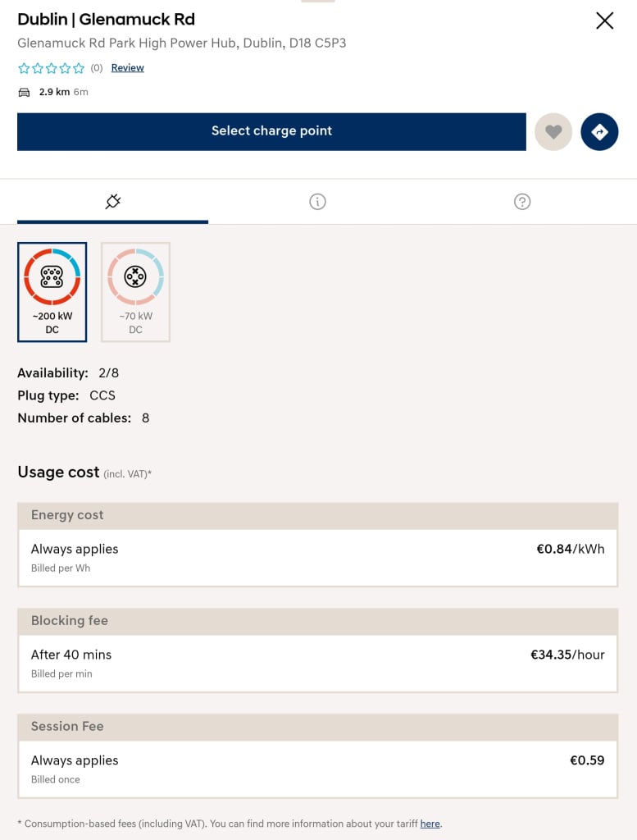Click the station address text
This screenshot has width=637, height=840.
(181, 43)
